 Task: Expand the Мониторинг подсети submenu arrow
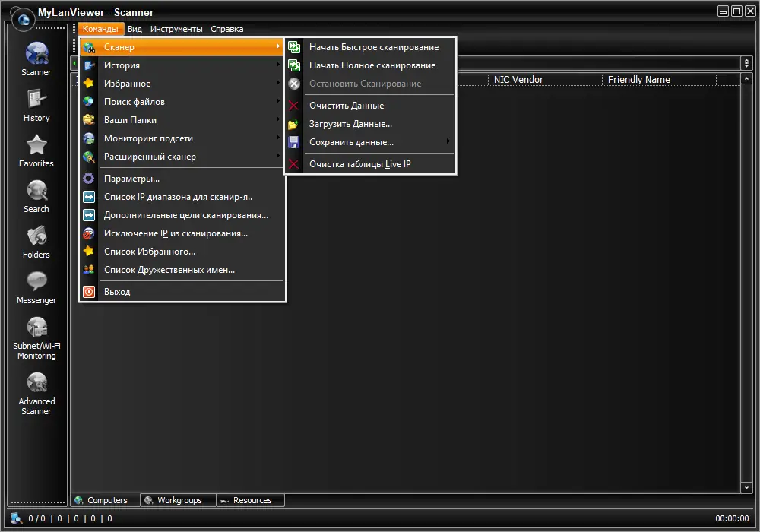tap(278, 138)
